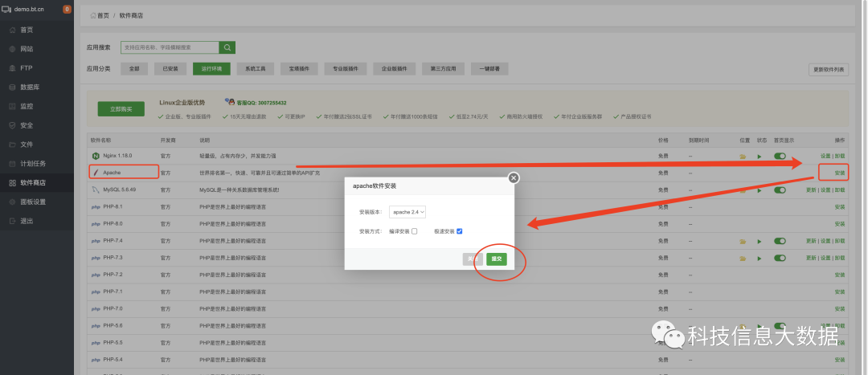868x375 pixels.
Task: Click the Nginx 1.18.0 software name
Action: tap(117, 156)
